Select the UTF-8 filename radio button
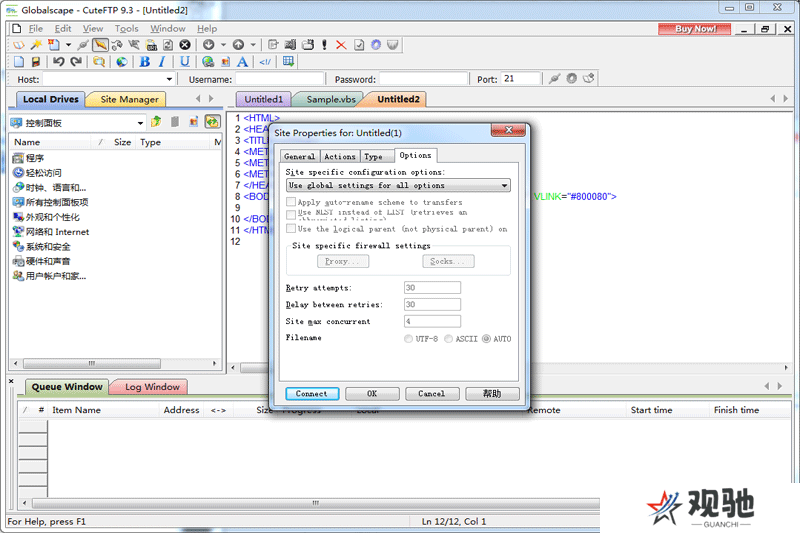 [x=408, y=339]
